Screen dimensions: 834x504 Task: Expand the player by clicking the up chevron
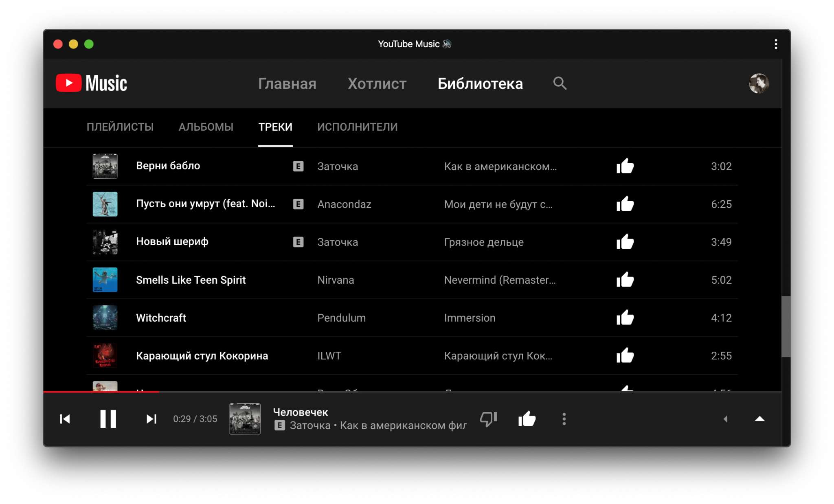[759, 418]
